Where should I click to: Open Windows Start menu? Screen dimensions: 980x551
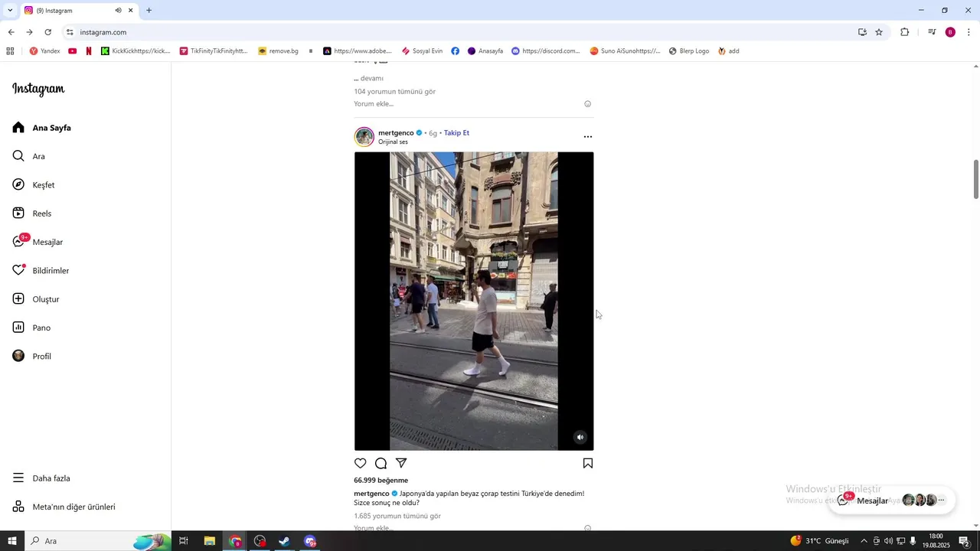pos(12,541)
